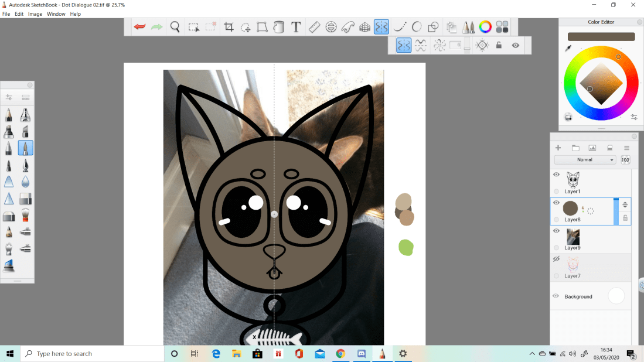This screenshot has height=362, width=644.
Task: Open the Flood Fill paint bucket tool
Action: point(279,27)
